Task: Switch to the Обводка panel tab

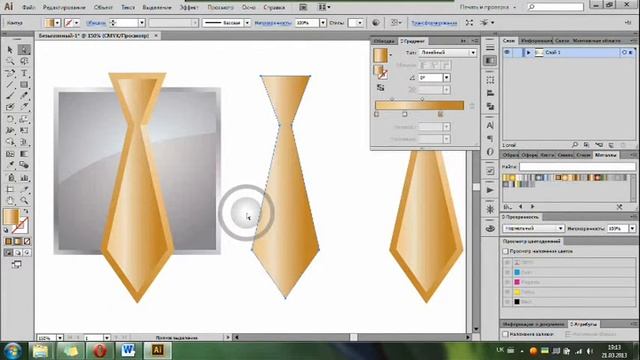Action: tap(384, 41)
